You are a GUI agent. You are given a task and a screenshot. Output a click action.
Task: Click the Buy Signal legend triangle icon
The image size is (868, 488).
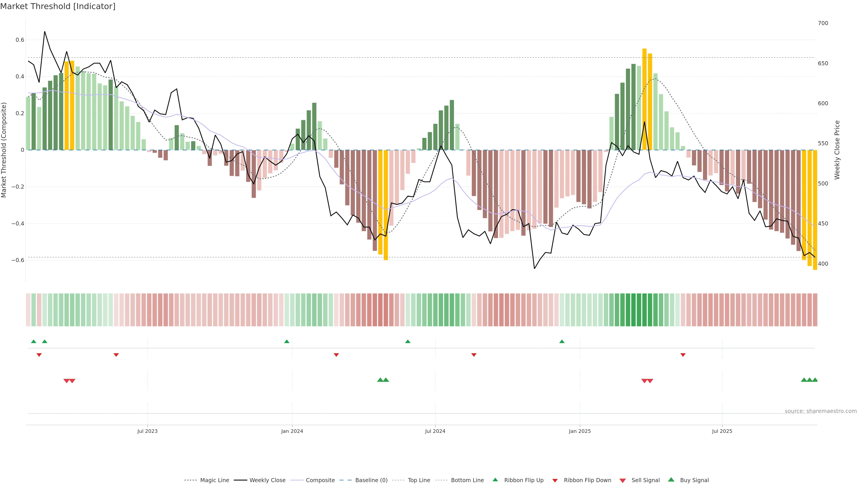coord(671,480)
